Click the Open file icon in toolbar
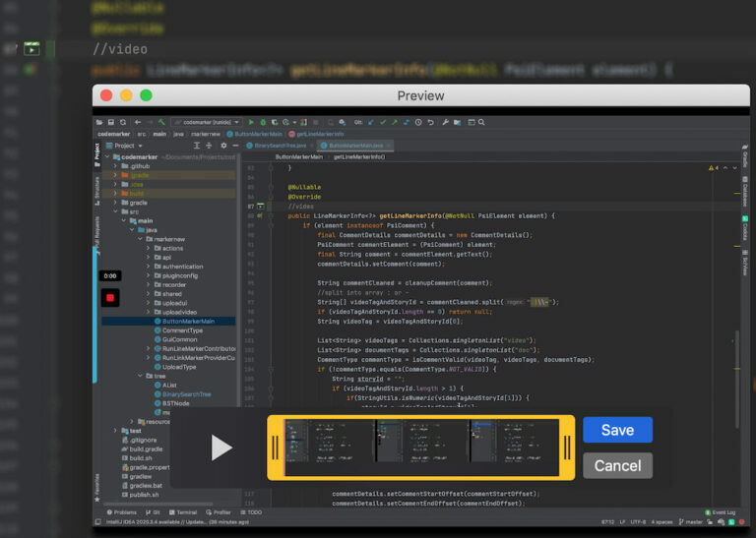The width and height of the screenshot is (756, 538). pyautogui.click(x=99, y=122)
